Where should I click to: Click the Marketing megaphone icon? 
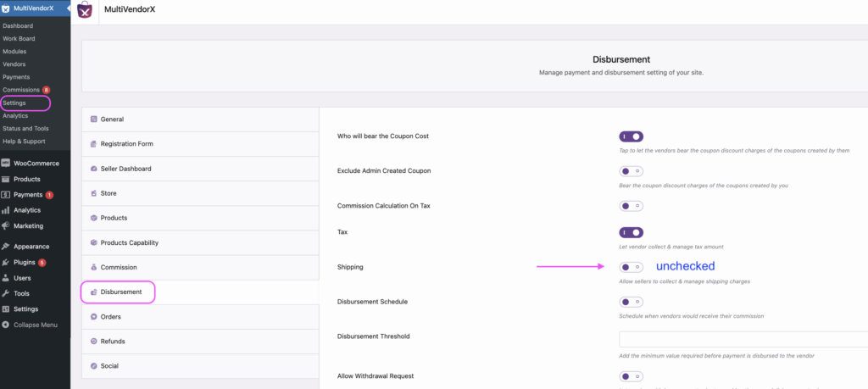[6, 225]
